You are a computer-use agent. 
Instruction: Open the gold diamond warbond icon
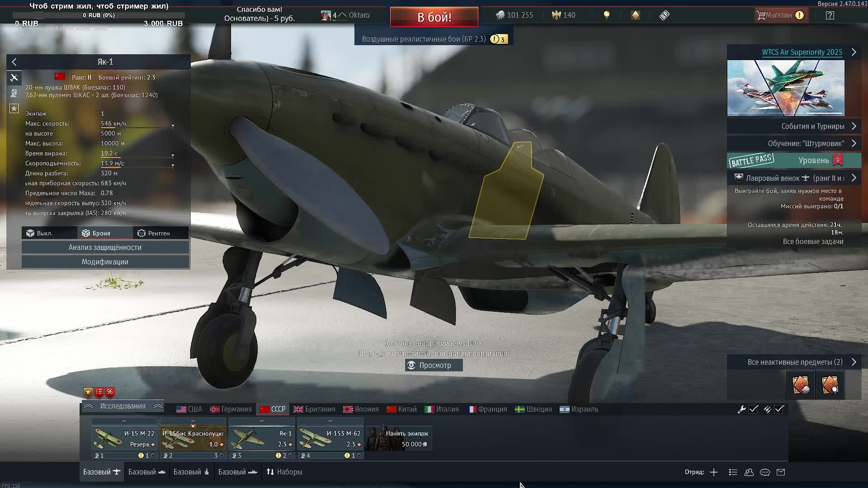[x=636, y=15]
